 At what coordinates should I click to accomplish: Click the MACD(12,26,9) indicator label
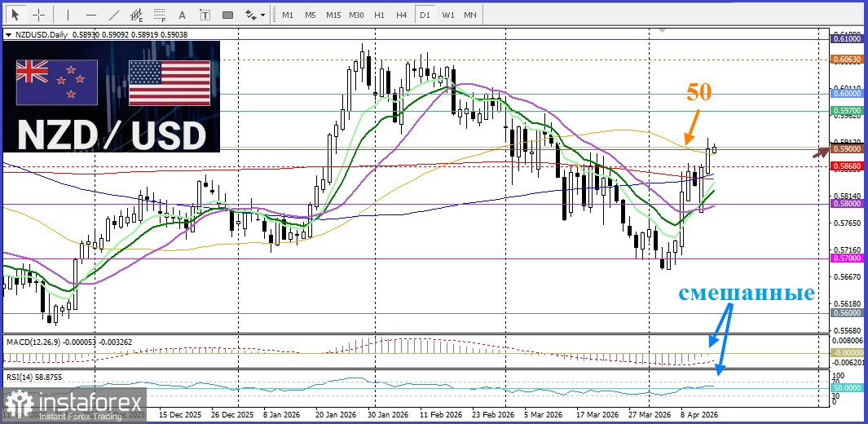33,340
